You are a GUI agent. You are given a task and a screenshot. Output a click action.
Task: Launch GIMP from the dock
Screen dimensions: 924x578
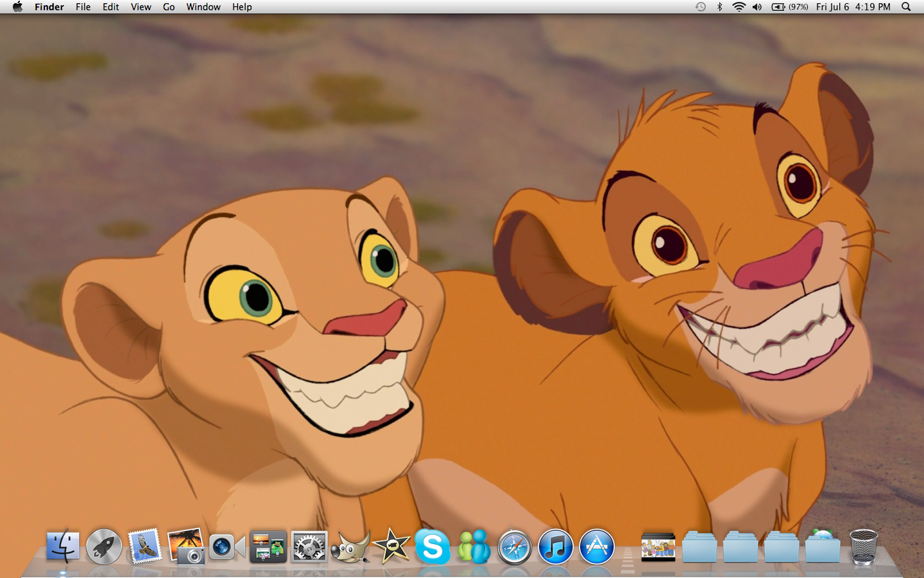click(350, 547)
